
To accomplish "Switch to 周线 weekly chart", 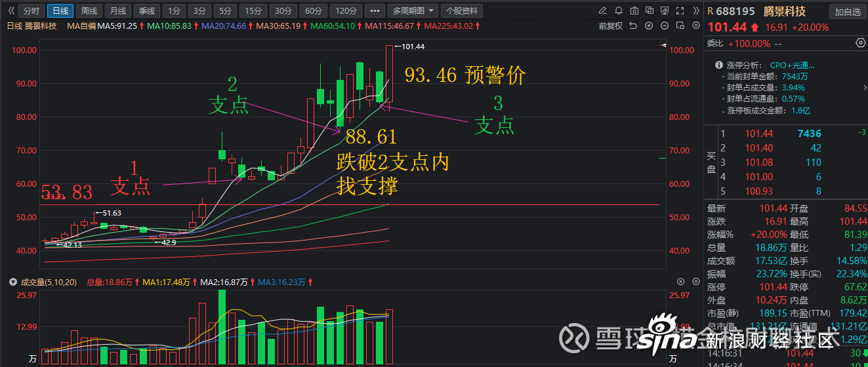I will pos(89,11).
